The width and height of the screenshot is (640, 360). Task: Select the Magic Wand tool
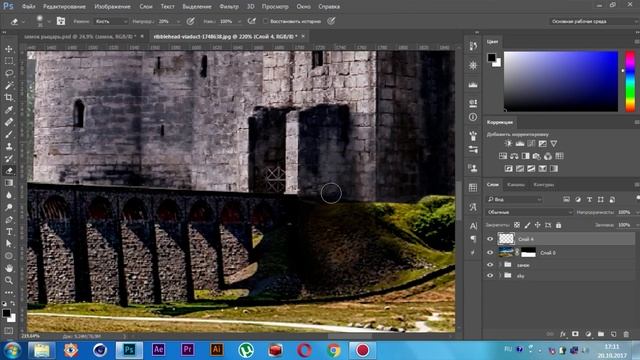9,85
